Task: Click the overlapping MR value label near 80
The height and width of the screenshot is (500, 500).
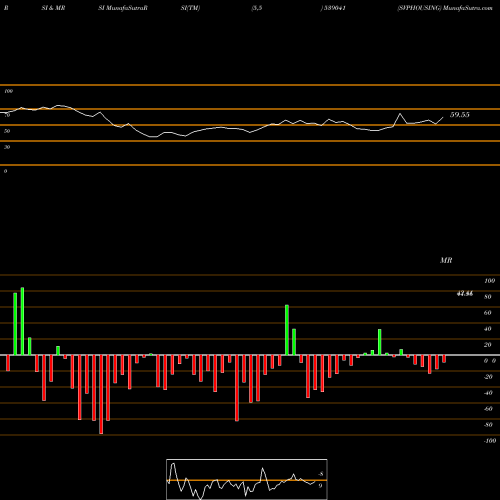Action: click(x=465, y=294)
